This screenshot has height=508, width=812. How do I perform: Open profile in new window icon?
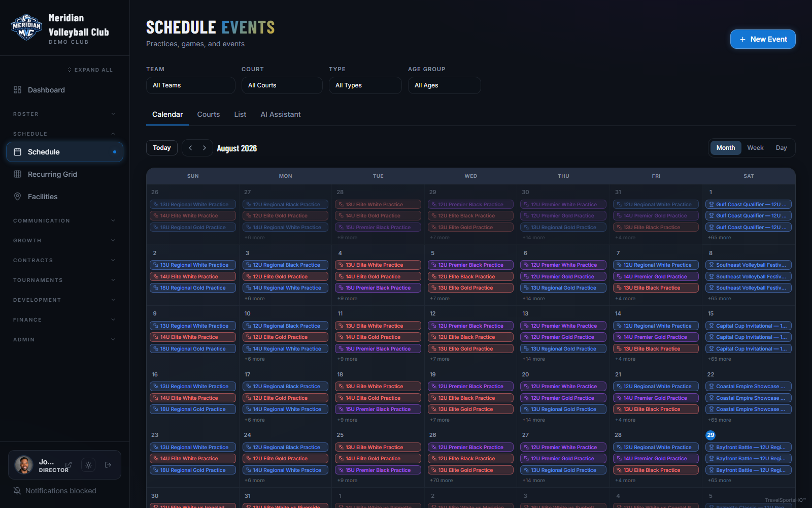(x=69, y=465)
